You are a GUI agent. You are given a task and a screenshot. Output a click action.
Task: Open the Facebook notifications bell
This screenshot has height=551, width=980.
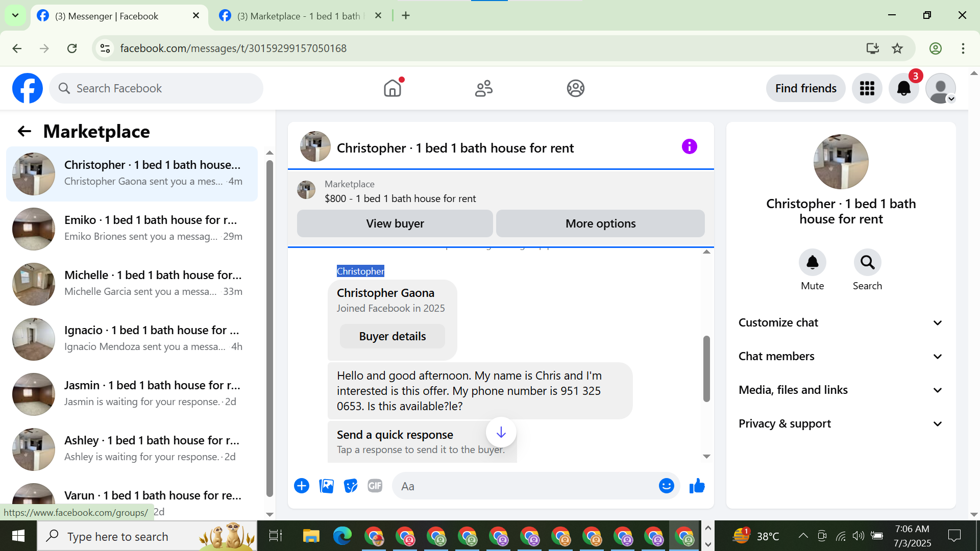tap(903, 89)
